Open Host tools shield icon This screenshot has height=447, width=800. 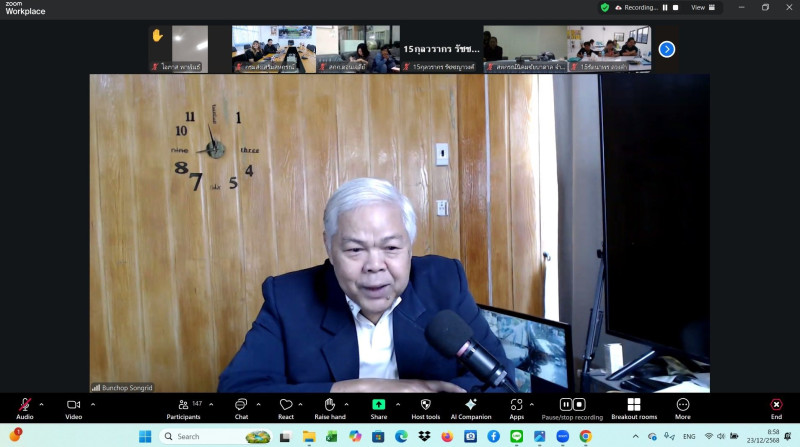click(x=425, y=406)
